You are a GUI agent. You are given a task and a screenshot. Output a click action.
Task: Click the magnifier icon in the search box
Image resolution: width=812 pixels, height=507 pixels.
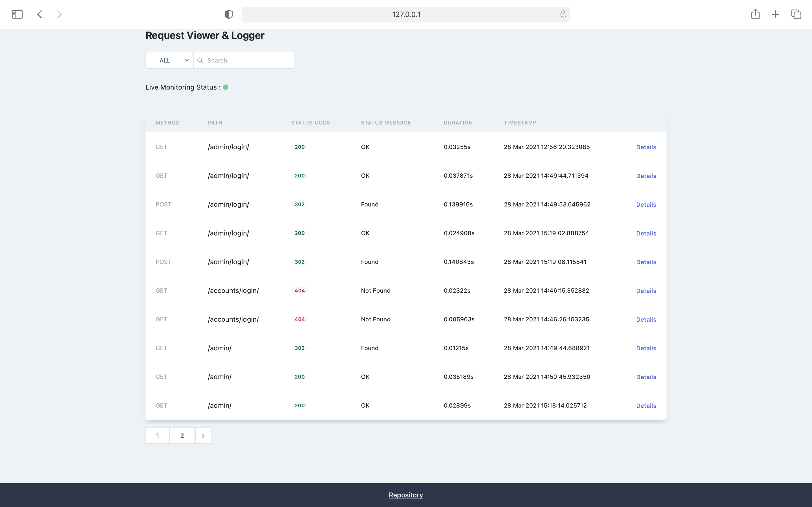coord(200,60)
